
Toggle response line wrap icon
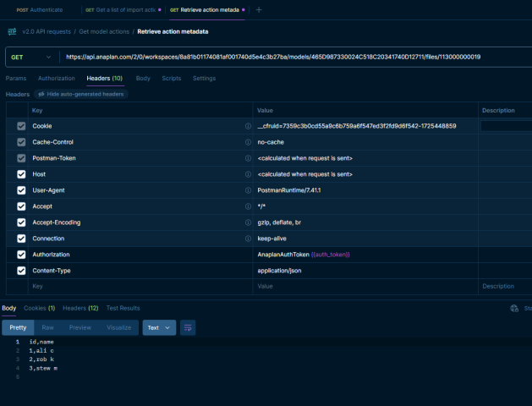pos(188,327)
